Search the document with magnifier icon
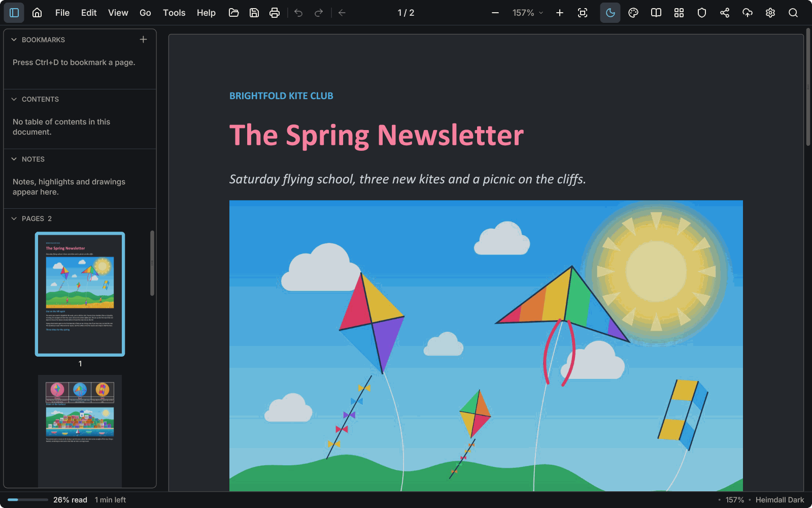 [x=793, y=13]
